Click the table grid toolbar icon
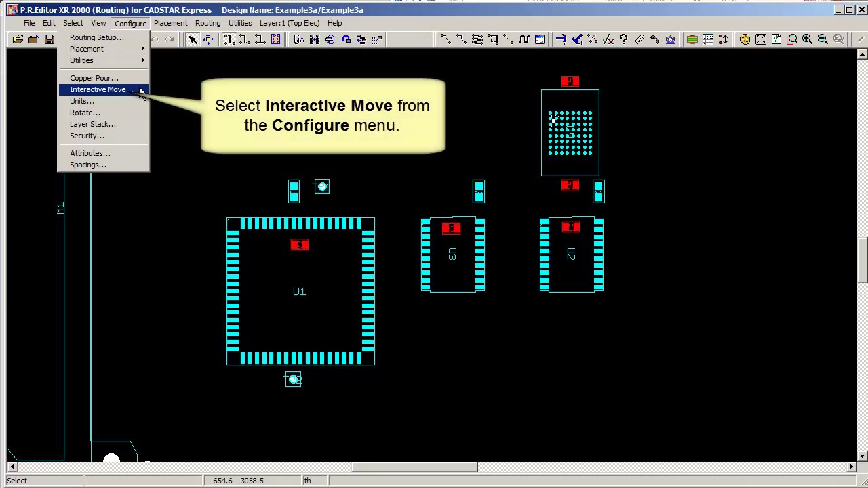 pyautogui.click(x=707, y=39)
